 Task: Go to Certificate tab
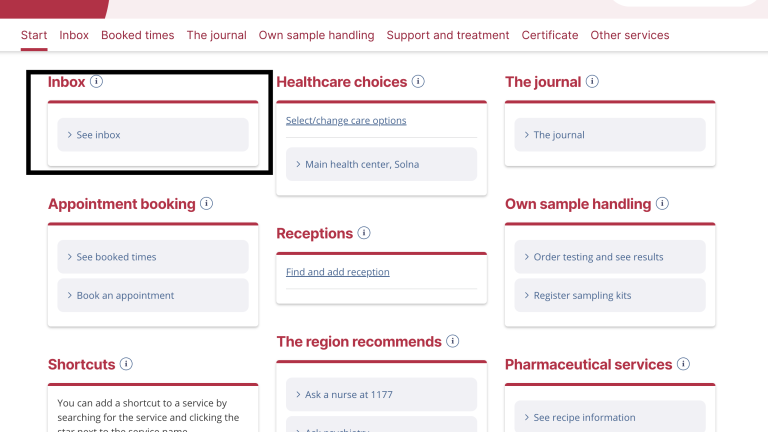(550, 35)
